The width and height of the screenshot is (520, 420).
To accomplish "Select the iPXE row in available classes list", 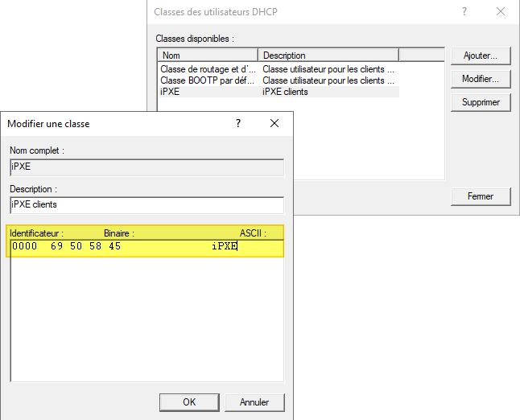I will click(x=279, y=92).
